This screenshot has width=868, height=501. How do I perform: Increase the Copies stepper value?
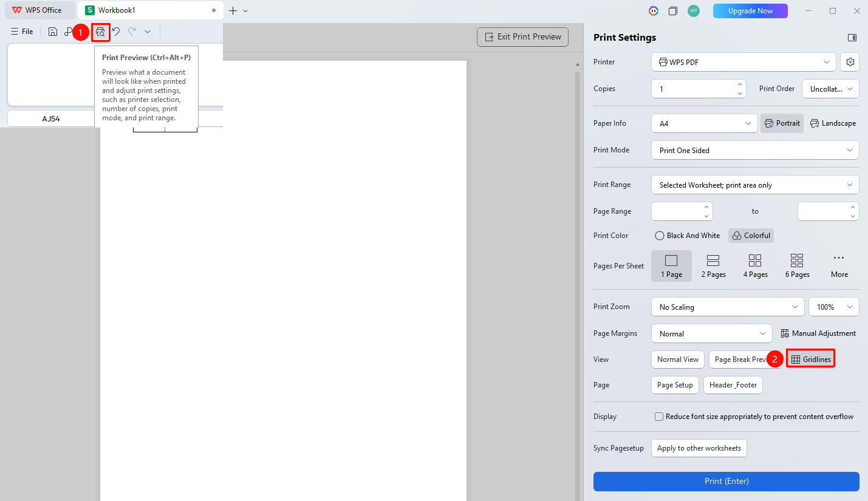coord(739,84)
